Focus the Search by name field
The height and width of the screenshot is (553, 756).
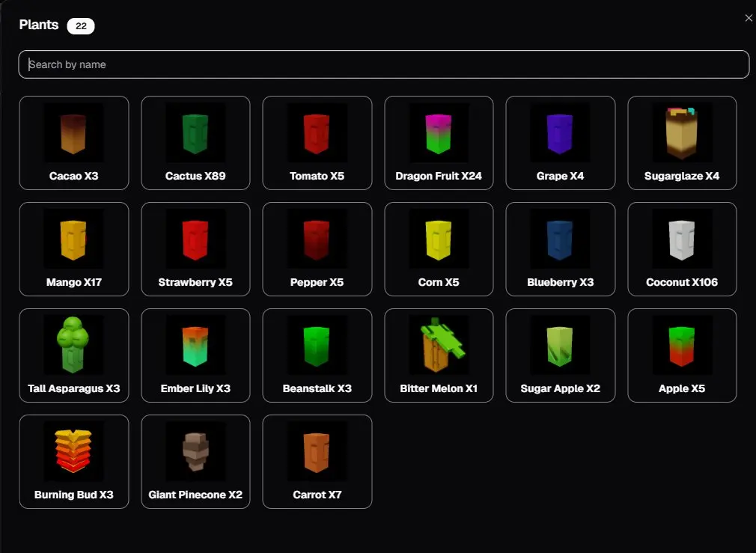pyautogui.click(x=384, y=64)
